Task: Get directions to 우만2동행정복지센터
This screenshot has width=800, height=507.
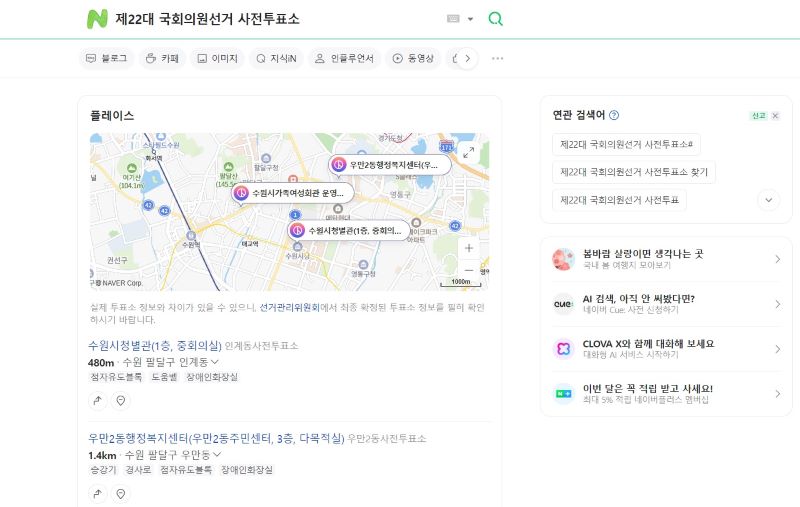Action: (97, 493)
